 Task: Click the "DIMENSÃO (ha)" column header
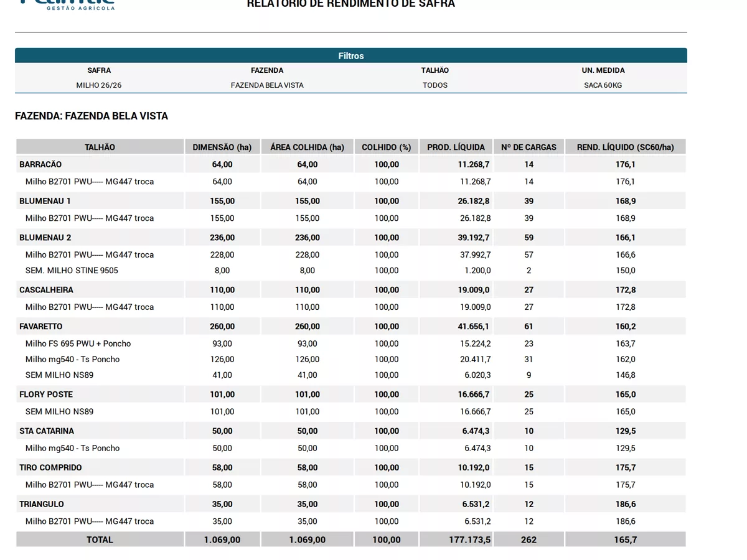(222, 147)
